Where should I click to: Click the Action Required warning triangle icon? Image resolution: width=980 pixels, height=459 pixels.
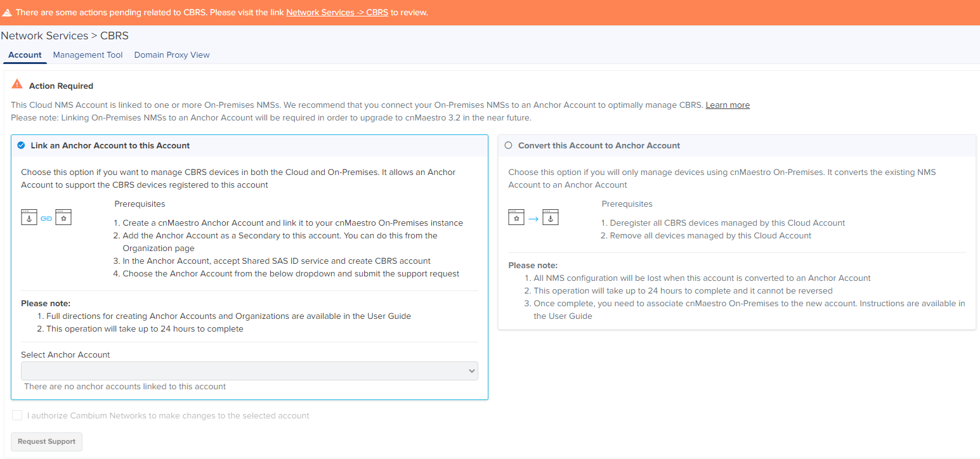click(17, 85)
